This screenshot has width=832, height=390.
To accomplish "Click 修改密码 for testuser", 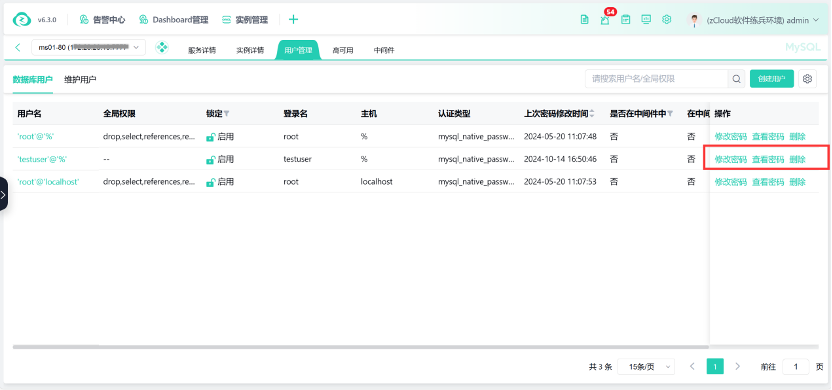I will [731, 159].
